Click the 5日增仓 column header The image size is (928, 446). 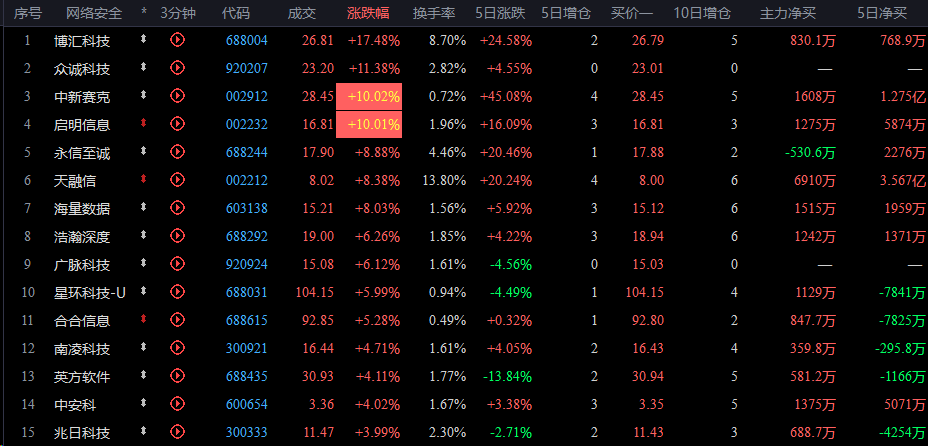(x=566, y=14)
